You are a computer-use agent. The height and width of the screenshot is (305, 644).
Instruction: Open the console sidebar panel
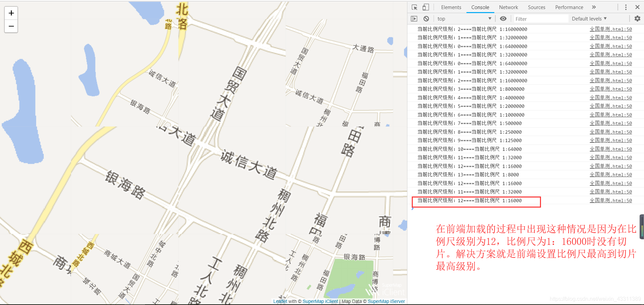tap(414, 18)
